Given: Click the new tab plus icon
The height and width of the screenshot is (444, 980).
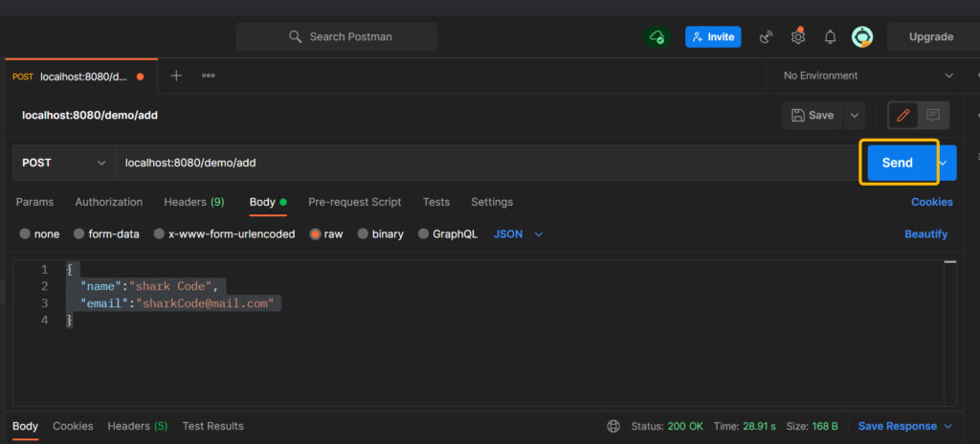Looking at the screenshot, I should click(x=176, y=76).
